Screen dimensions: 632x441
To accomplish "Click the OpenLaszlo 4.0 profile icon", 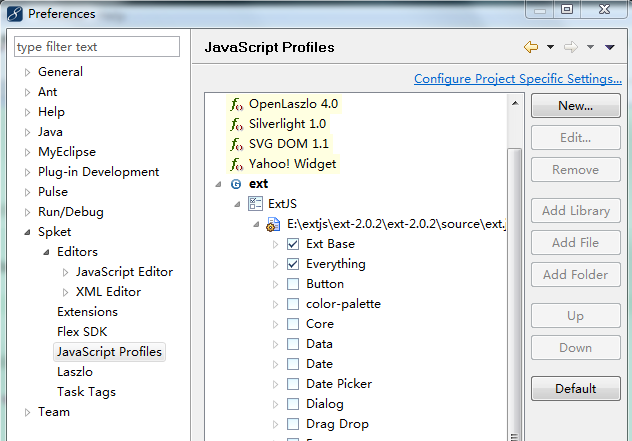I will pos(237,104).
